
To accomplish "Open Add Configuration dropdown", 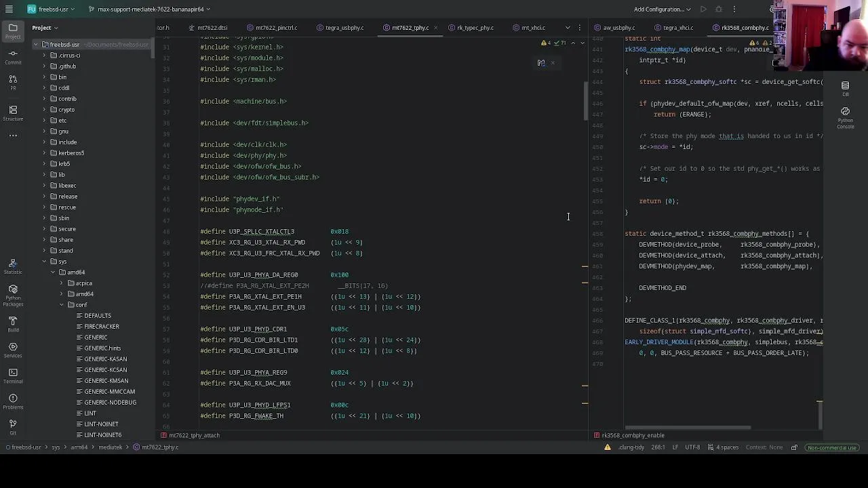I will 663,9.
